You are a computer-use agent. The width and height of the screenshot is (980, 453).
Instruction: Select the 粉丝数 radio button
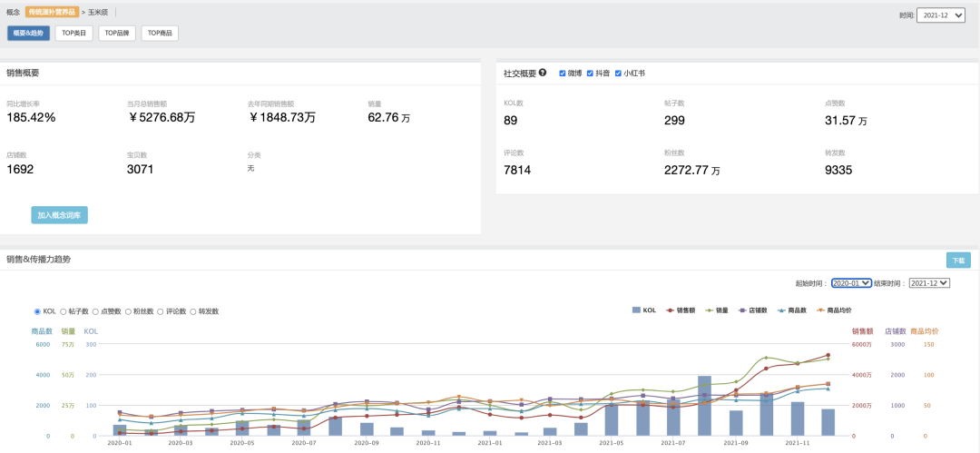click(x=128, y=311)
